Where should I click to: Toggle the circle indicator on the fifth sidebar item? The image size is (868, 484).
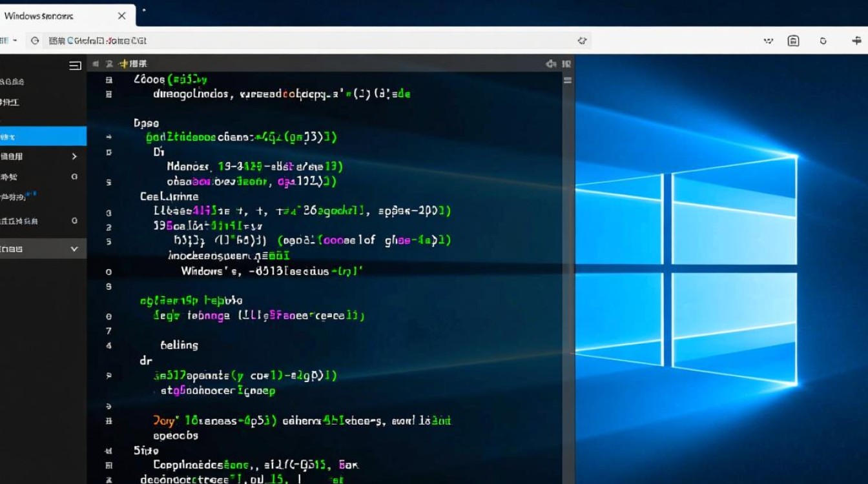pyautogui.click(x=74, y=176)
